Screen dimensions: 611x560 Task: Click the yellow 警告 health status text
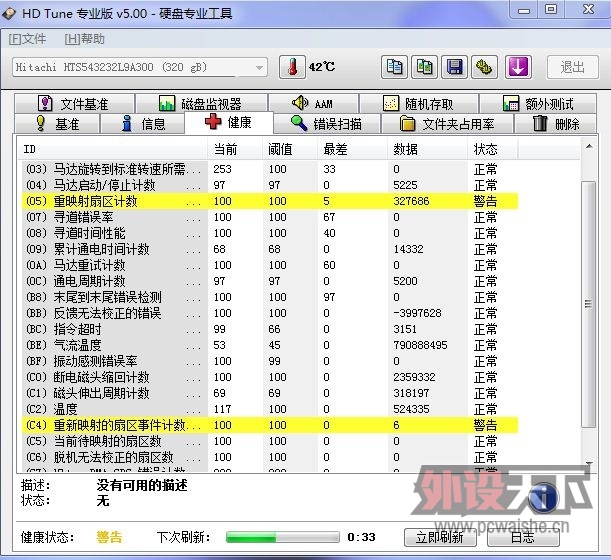click(109, 537)
